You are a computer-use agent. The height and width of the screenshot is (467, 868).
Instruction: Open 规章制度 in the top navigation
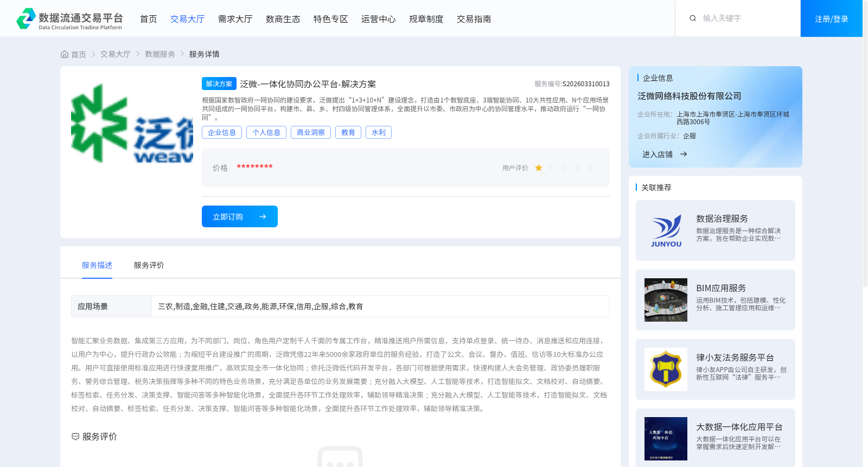click(x=426, y=19)
